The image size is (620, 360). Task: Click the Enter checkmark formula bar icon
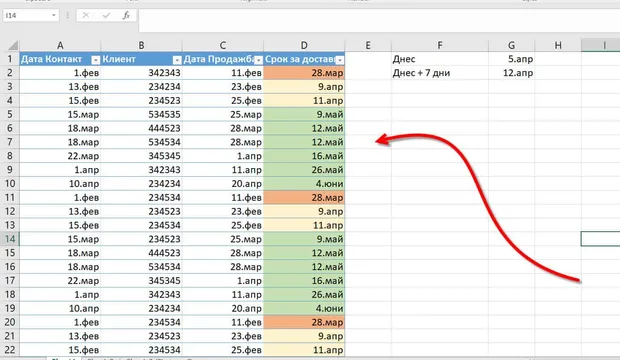[x=106, y=15]
